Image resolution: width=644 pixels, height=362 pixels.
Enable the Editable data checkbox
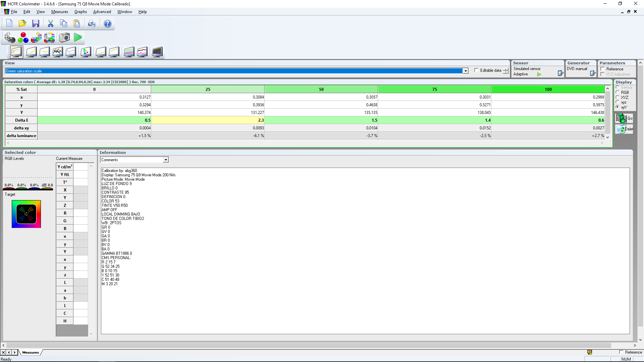(476, 70)
